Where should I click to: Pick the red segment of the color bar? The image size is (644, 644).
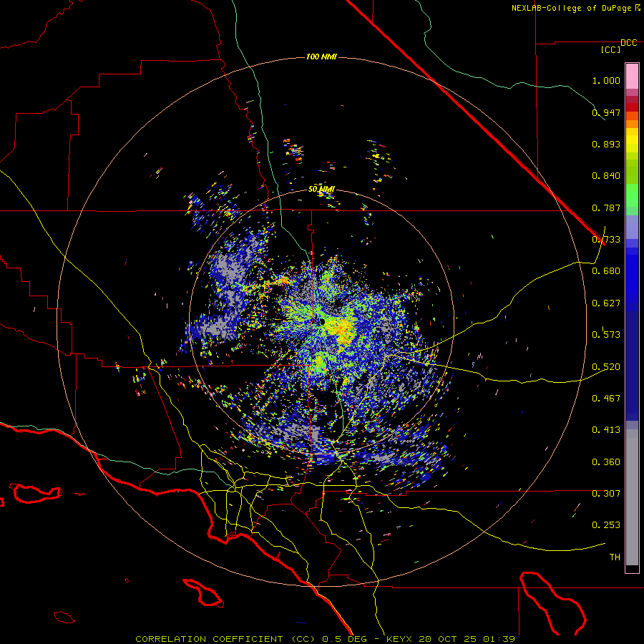coord(632,107)
